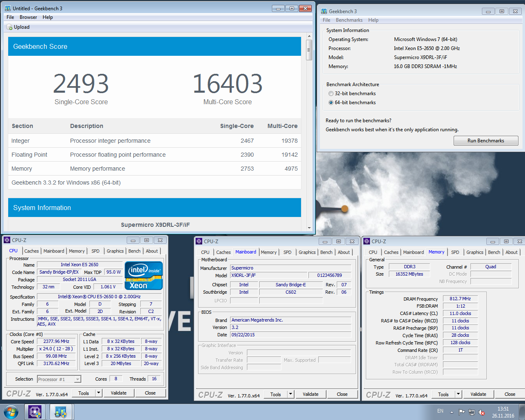
Task: Switch to Mainboard tab in CPU window
Action: (x=54, y=251)
